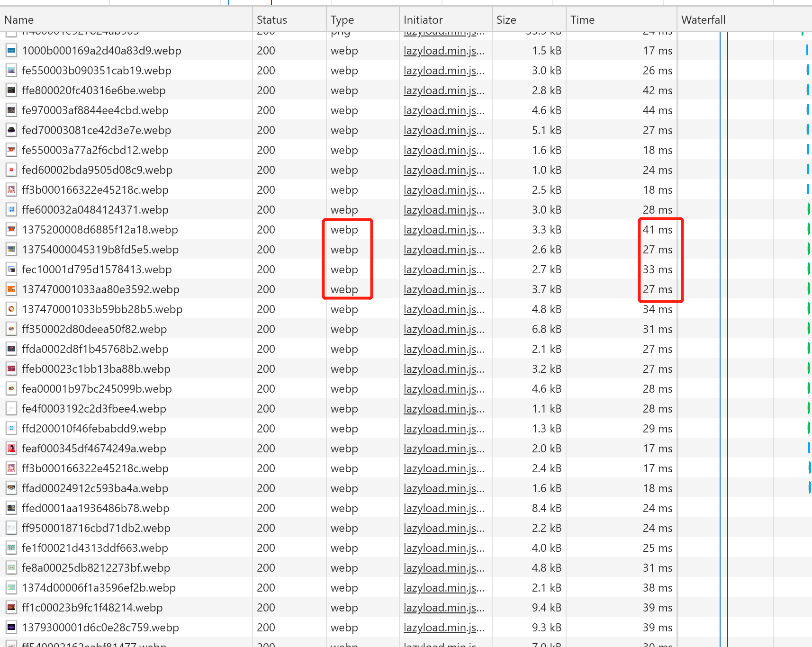Click the red icon for feaf000345df4674249a.webp
Viewport: 812px width, 647px height.
click(x=11, y=449)
